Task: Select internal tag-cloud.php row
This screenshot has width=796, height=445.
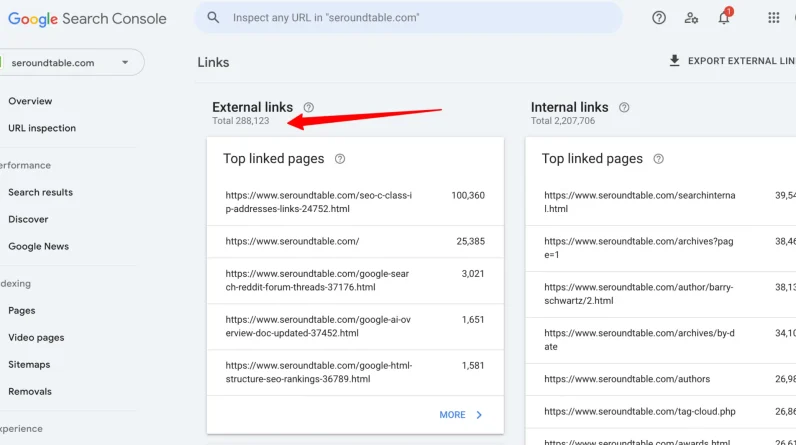Action: [661, 412]
